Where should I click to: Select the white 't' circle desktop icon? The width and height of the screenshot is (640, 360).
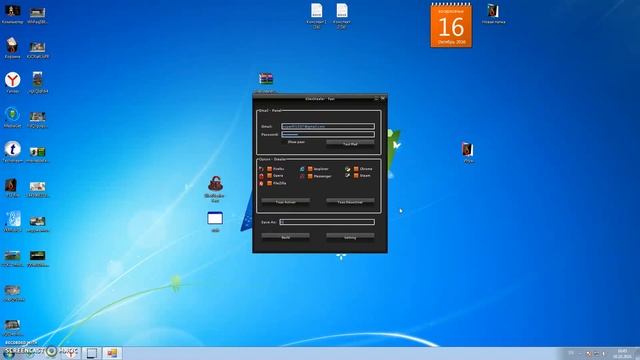[13, 152]
